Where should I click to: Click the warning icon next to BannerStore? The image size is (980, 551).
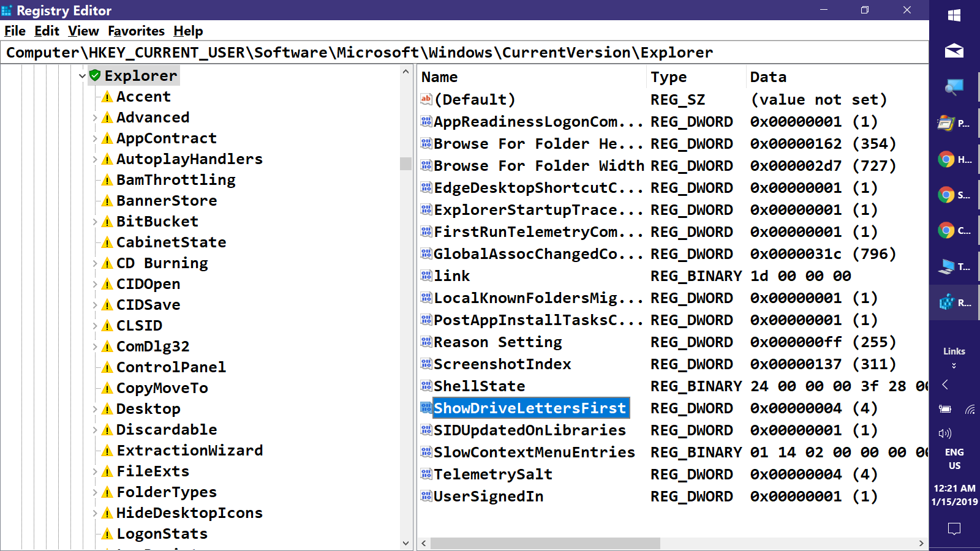107,201
